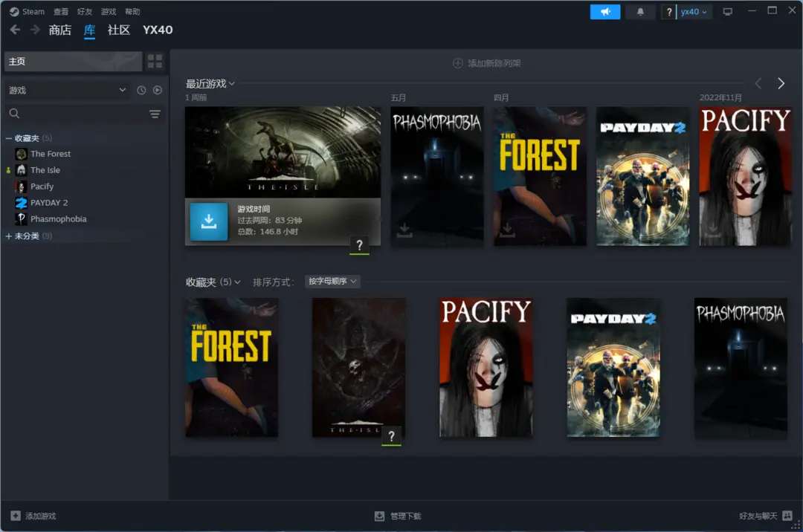
Task: Click question mark badge on The Isle recent card
Action: [x=360, y=245]
